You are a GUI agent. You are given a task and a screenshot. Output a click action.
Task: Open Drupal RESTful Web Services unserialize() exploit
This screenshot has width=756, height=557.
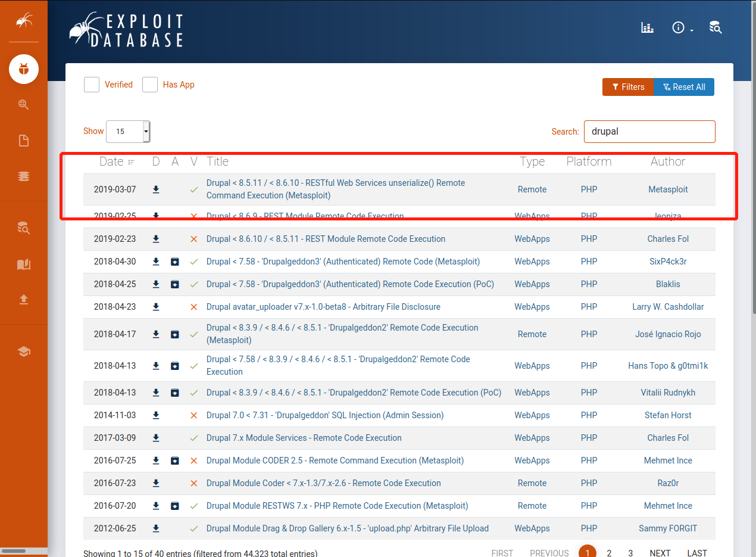[x=336, y=189]
